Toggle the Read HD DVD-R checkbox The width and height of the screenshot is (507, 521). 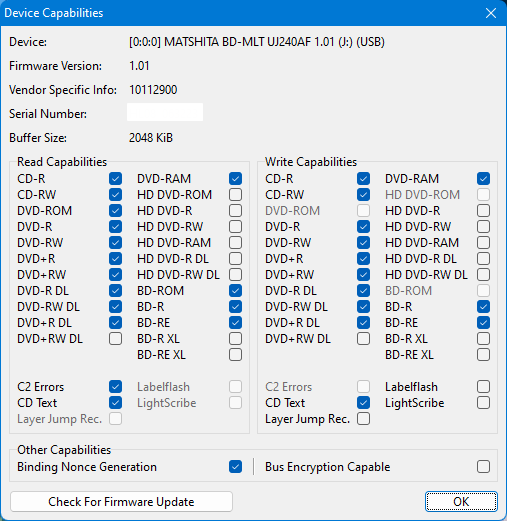235,211
